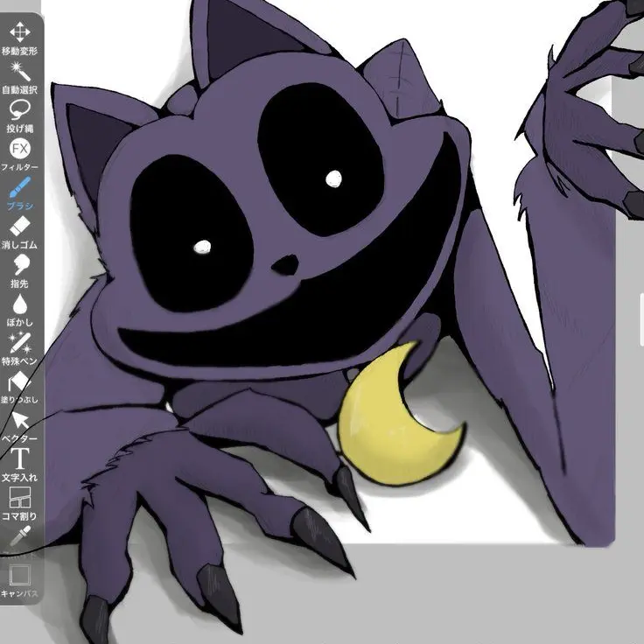Select the 塗りつぶし bucket fill tool
This screenshot has width=644, height=644.
(19, 383)
